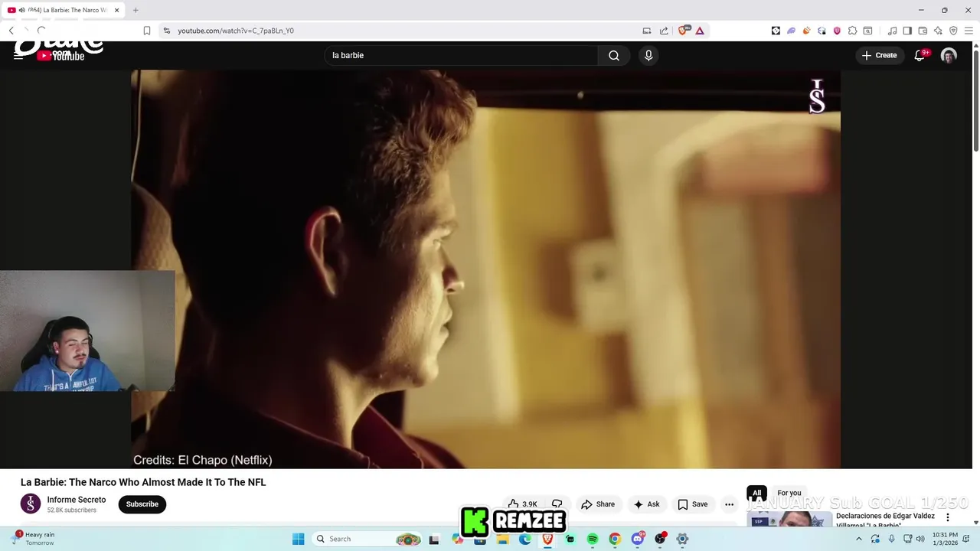
Task: Open Microsoft Edge from the taskbar
Action: point(525,539)
